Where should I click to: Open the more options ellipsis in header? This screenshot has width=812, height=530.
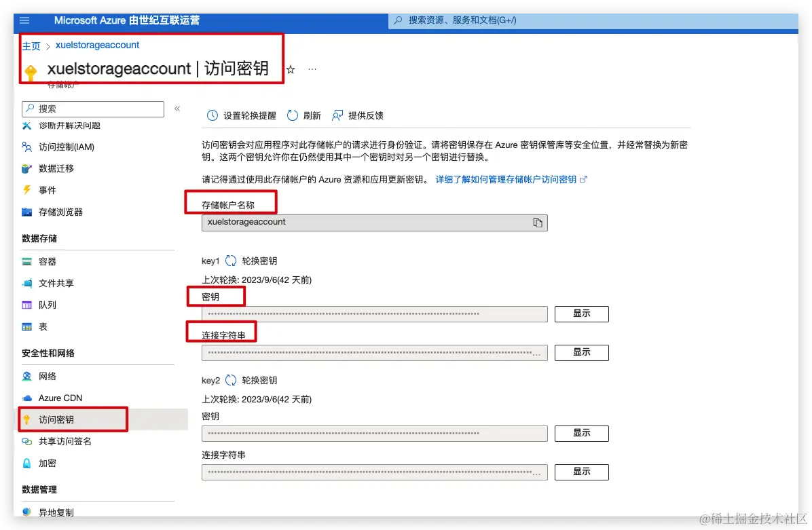coord(312,69)
